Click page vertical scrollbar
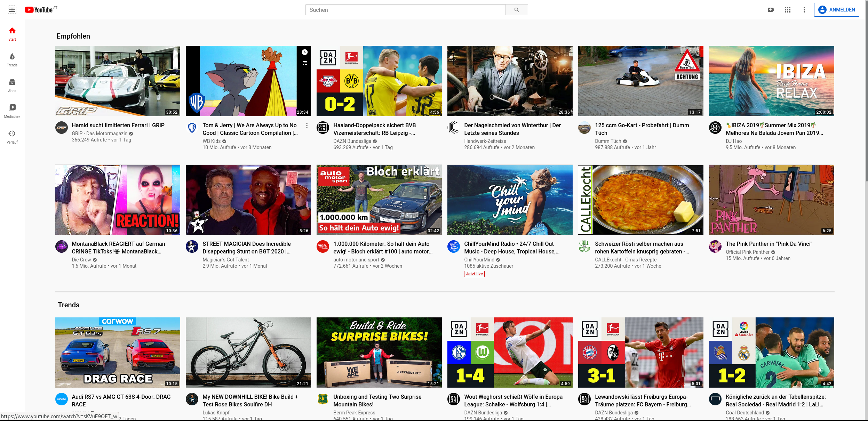Screen dimensions: 868x421 pyautogui.click(x=866, y=90)
